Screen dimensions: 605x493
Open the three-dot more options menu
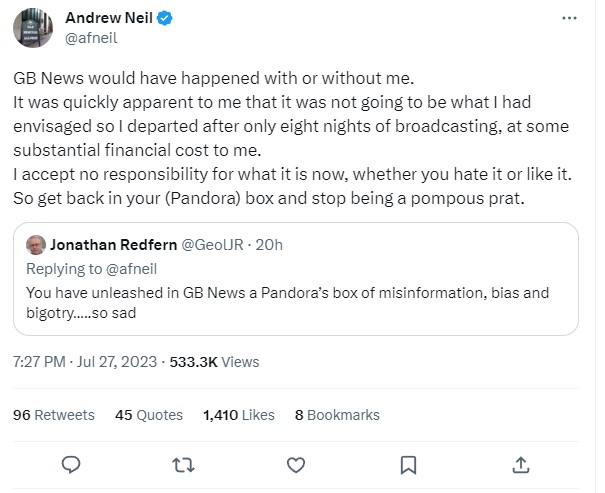pos(570,19)
